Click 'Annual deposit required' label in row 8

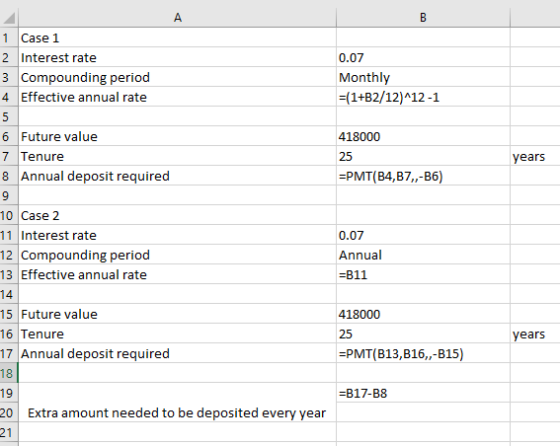[x=95, y=176]
